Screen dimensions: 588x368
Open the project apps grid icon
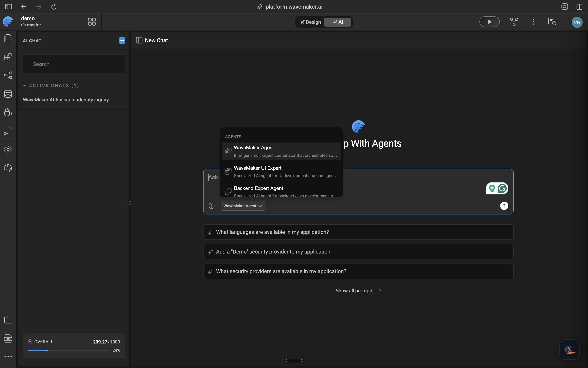pos(92,22)
